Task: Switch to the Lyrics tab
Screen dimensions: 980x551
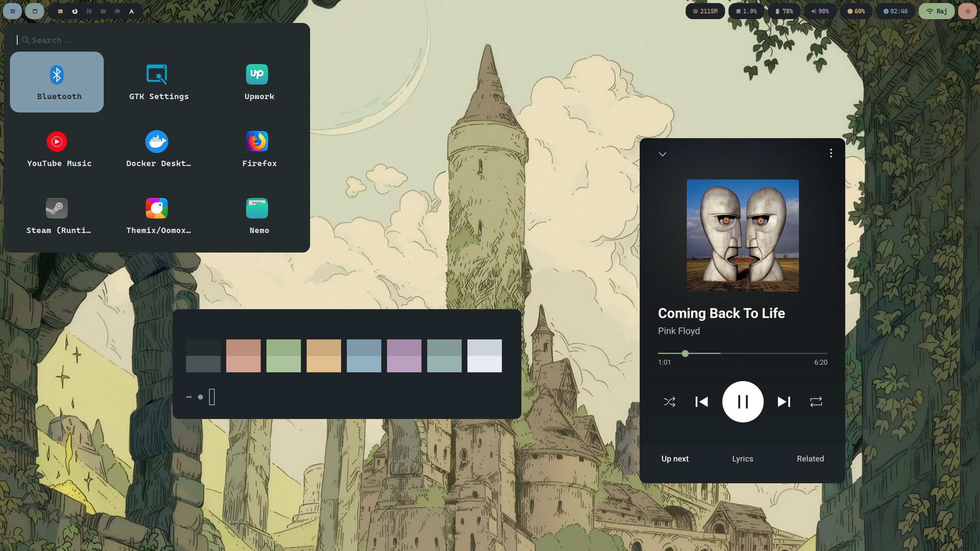Action: 743,458
